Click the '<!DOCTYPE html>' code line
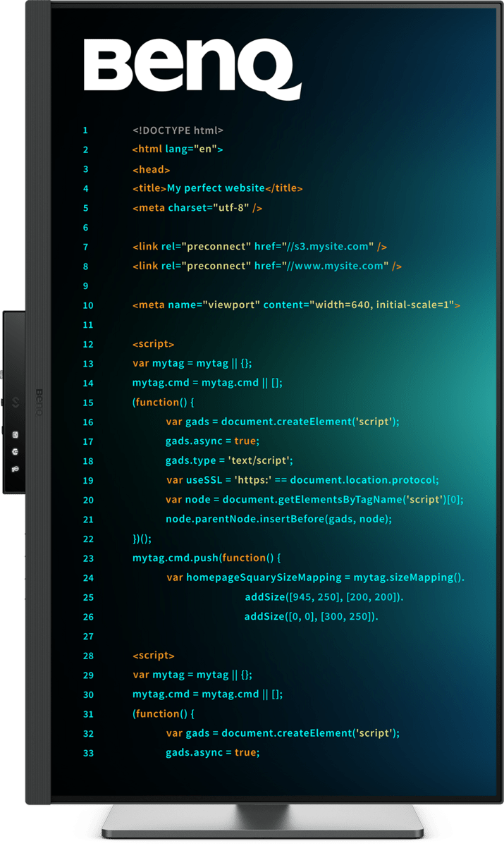This screenshot has width=504, height=846. point(178,130)
